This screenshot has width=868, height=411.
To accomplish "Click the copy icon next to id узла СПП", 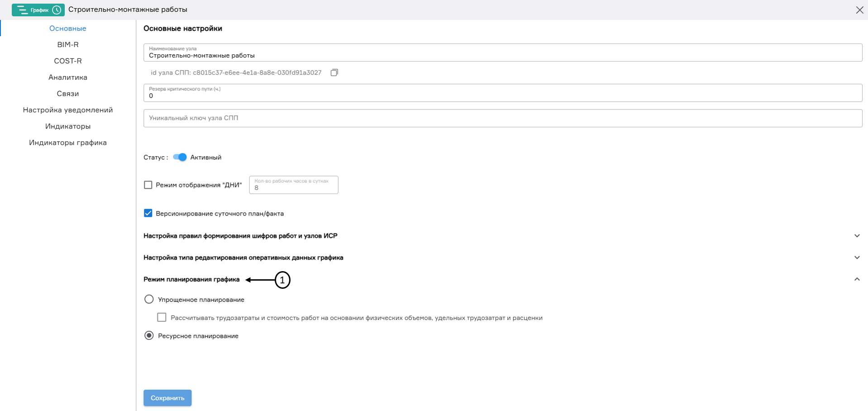I will (334, 72).
